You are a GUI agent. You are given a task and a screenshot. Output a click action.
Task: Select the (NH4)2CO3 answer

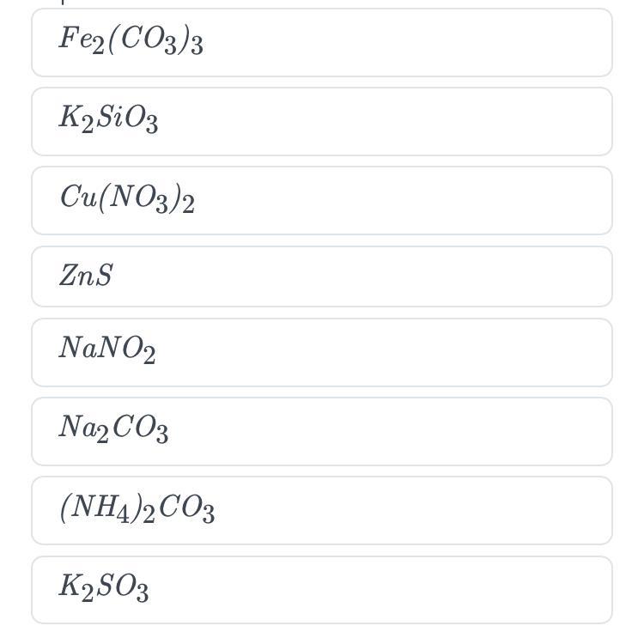point(321,510)
